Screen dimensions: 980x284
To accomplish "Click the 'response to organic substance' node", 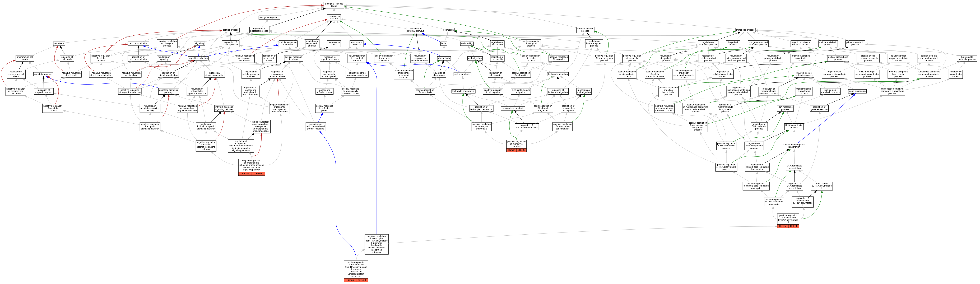I will click(x=329, y=58).
